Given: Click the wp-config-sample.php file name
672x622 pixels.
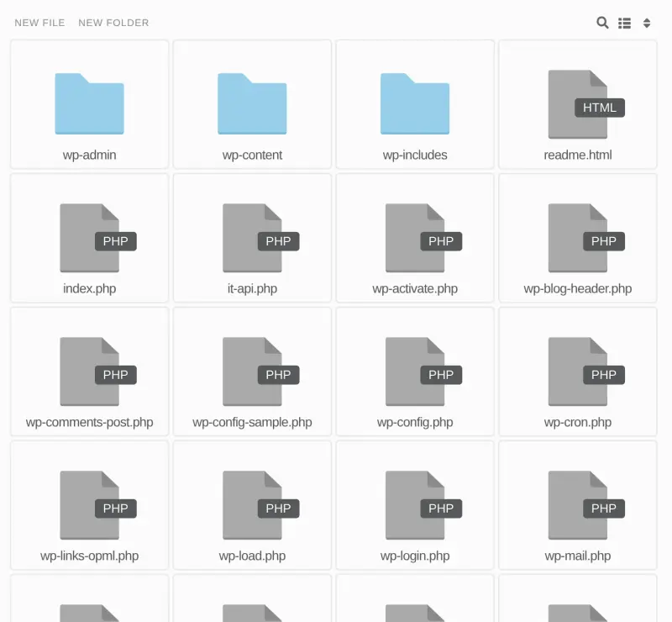Looking at the screenshot, I should click(252, 423).
